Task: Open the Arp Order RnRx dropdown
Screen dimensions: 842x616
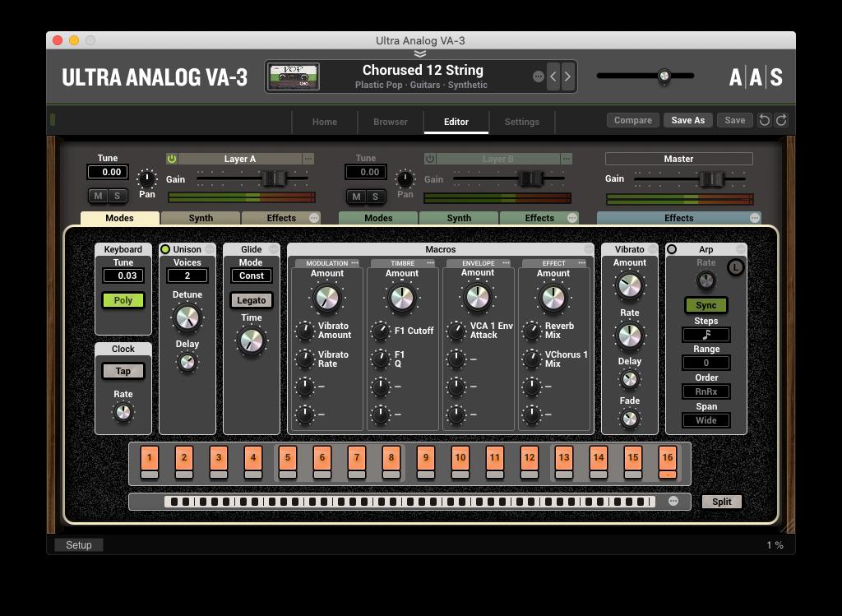Action: (706, 391)
